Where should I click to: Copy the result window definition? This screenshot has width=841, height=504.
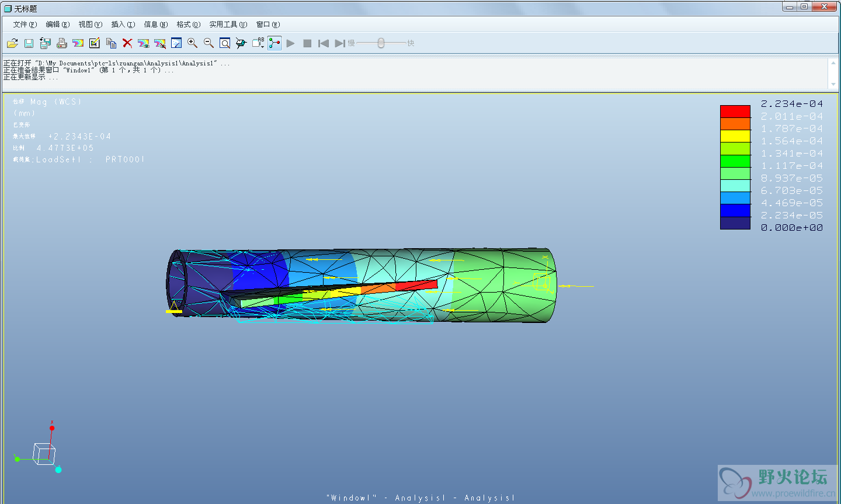111,43
